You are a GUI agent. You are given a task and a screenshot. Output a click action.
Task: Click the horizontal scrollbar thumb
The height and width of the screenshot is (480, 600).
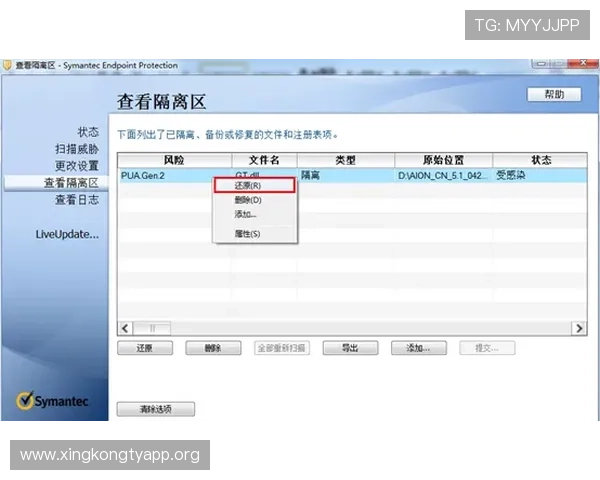pos(152,328)
